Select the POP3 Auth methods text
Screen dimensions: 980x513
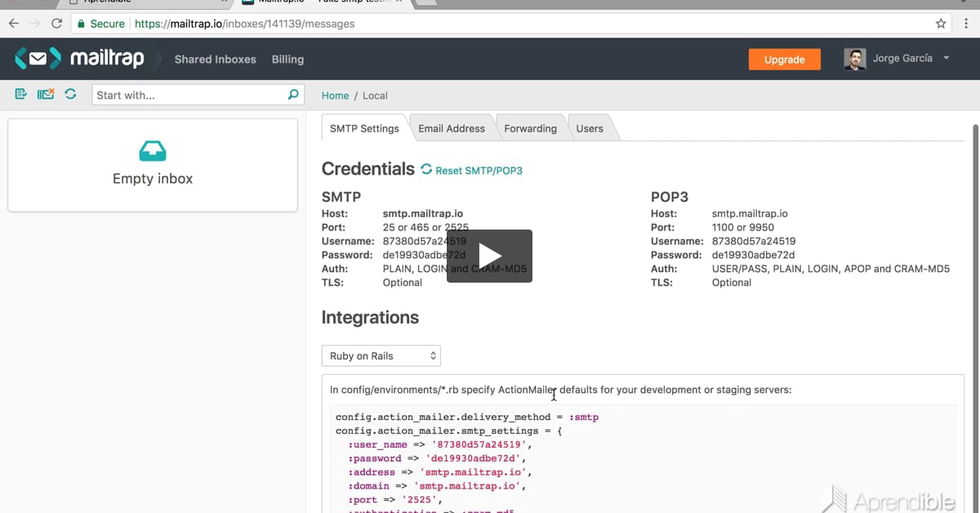click(x=831, y=269)
